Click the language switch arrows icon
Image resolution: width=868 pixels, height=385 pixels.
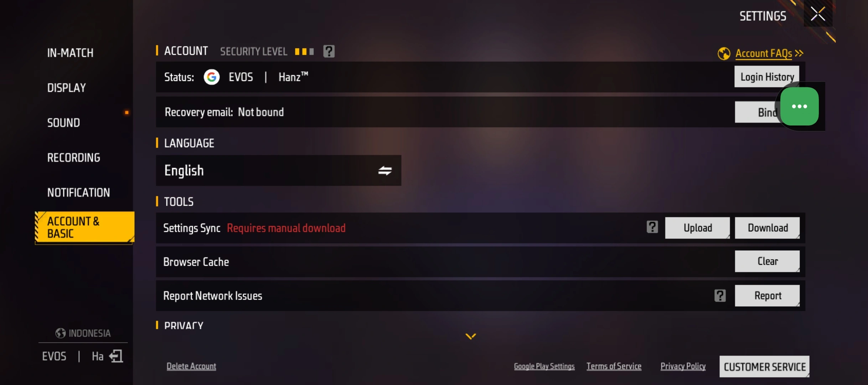[x=384, y=171]
